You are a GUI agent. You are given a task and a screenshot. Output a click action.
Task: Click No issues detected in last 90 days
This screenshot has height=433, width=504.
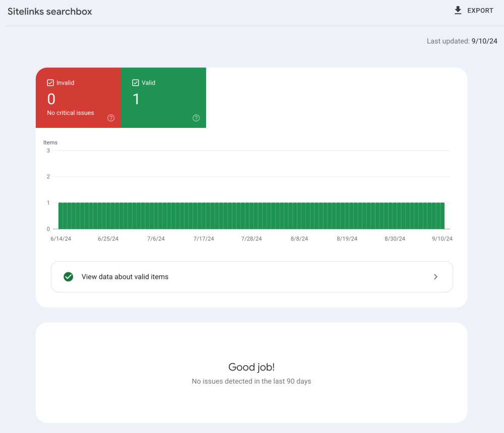tap(251, 381)
